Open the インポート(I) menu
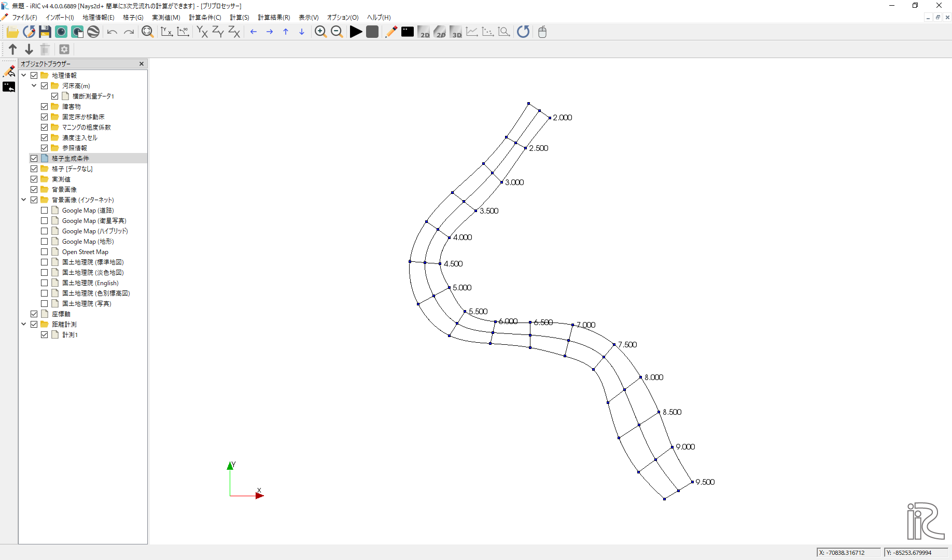Viewport: 952px width, 560px height. click(60, 18)
